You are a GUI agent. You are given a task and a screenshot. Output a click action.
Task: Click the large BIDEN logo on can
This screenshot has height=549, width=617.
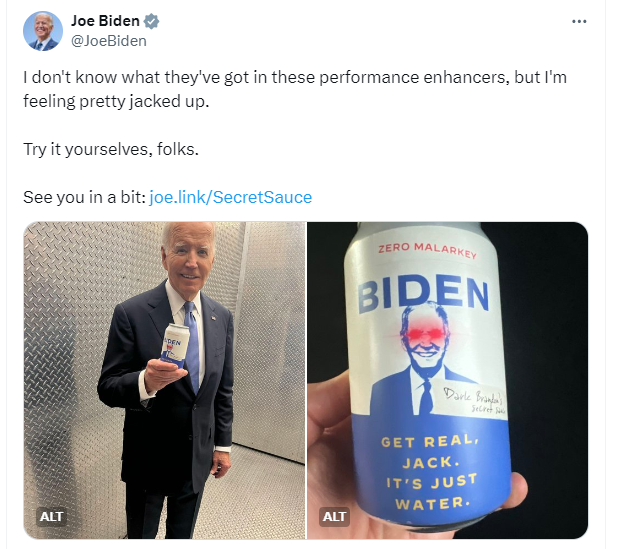424,294
